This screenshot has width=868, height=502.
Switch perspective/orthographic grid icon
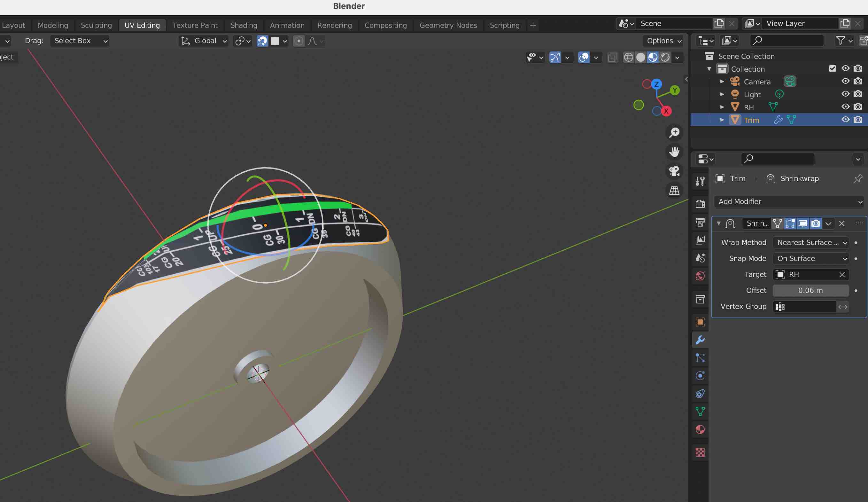[674, 190]
